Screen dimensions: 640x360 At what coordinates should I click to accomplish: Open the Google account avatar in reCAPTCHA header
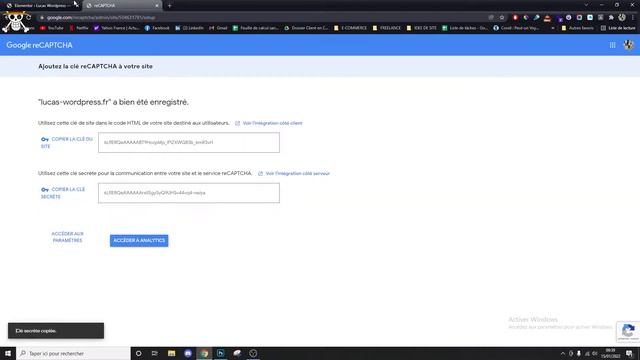click(628, 45)
